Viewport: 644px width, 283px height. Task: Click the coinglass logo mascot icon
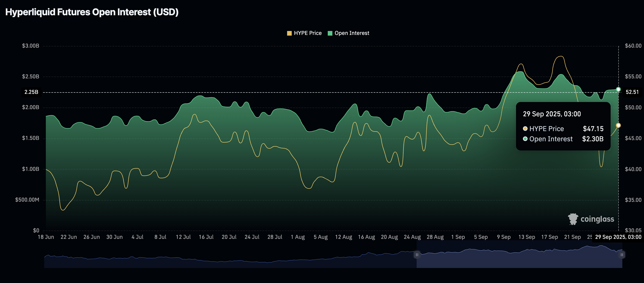(573, 219)
